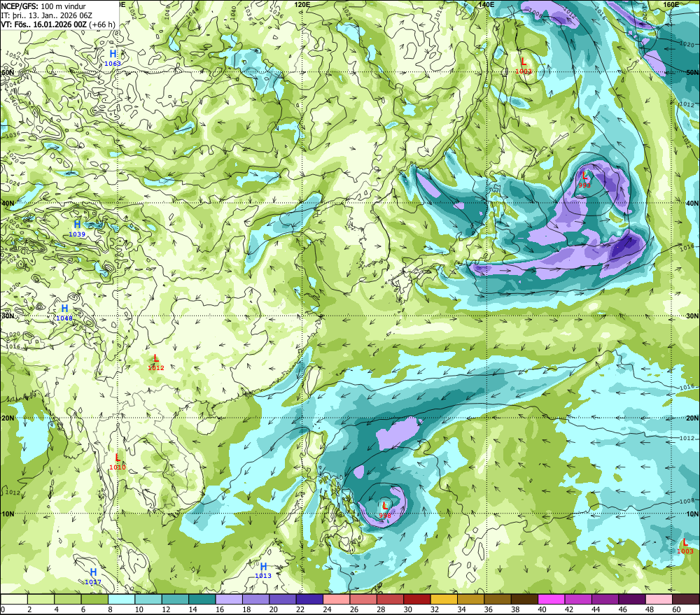Select the 34–36 m/s ochre legend swatch
Image resolution: width=700 pixels, height=615 pixels.
coord(470,599)
